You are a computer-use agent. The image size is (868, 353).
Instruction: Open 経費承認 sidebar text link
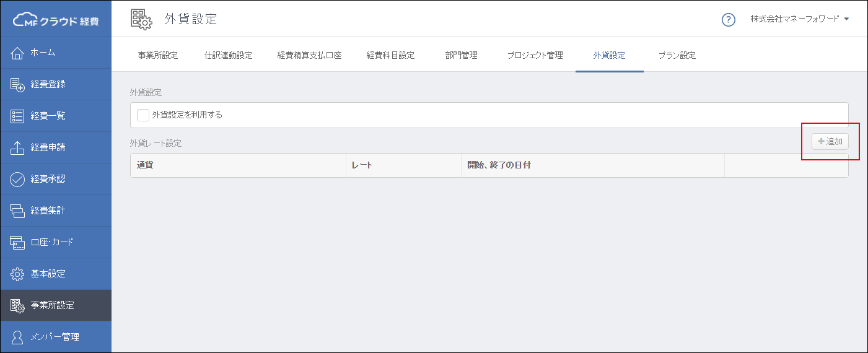(48, 179)
